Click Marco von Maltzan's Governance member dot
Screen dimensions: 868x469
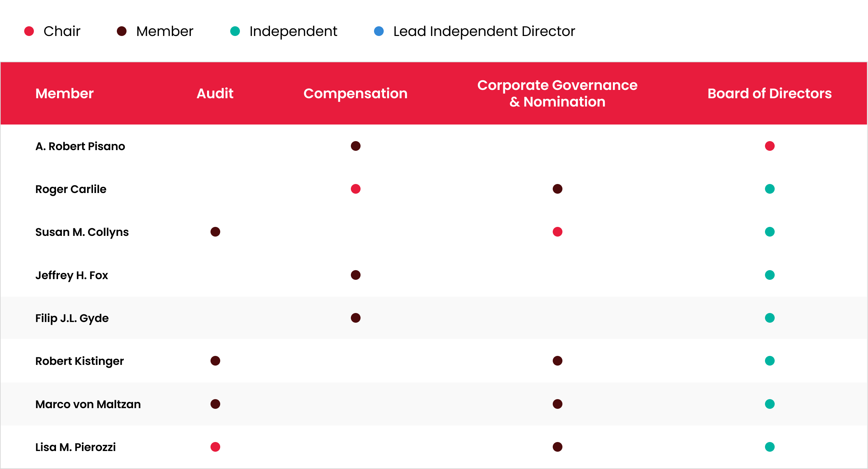(557, 404)
